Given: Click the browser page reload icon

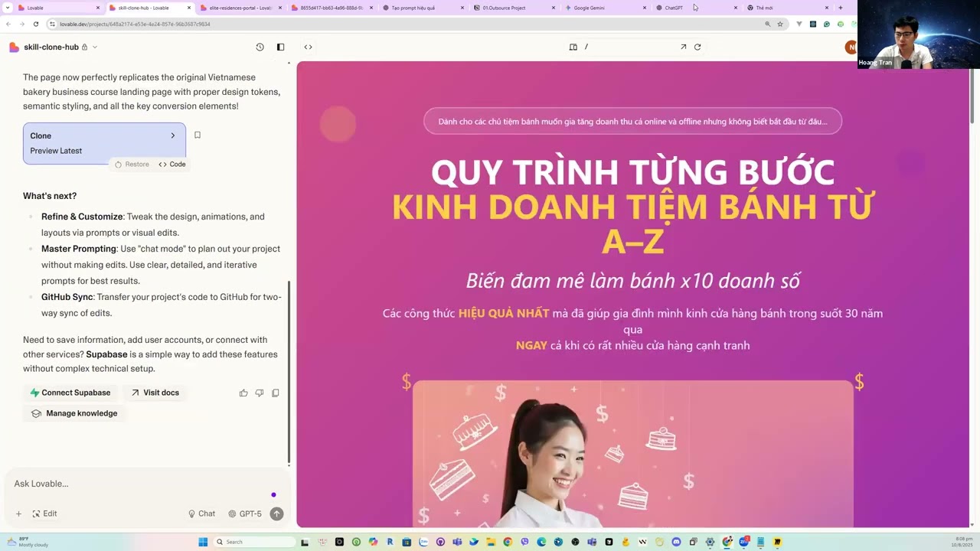Looking at the screenshot, I should 34,24.
